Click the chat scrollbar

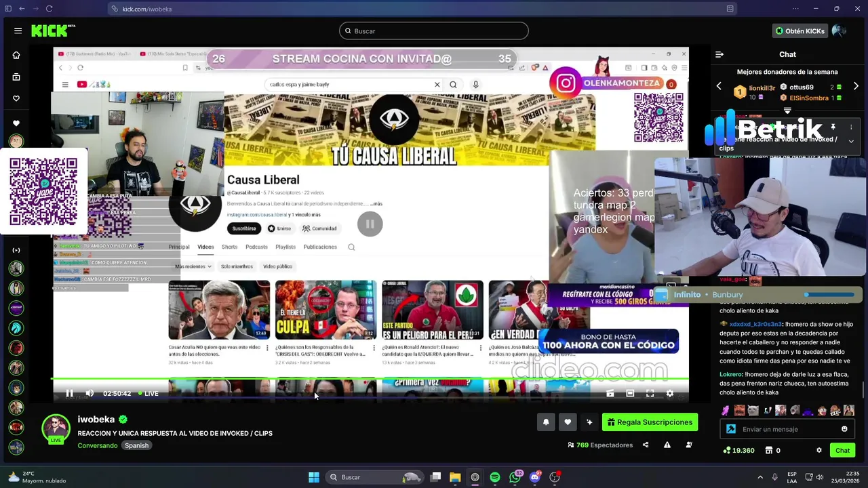tap(863, 391)
